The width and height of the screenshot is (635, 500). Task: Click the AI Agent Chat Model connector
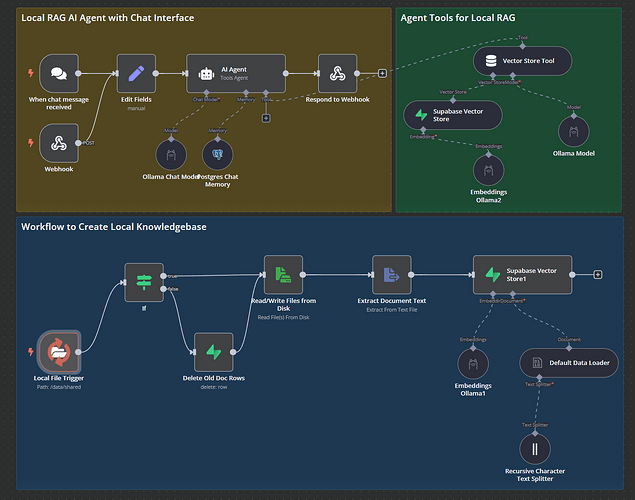(206, 93)
